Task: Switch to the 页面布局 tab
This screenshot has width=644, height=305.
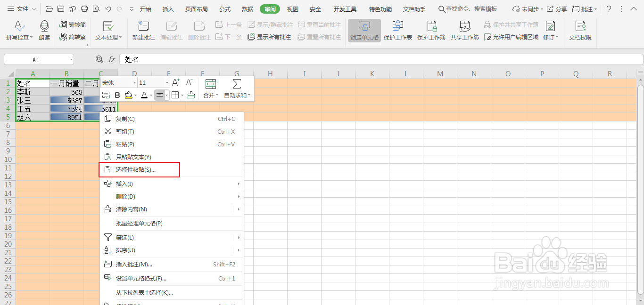Action: (197, 9)
